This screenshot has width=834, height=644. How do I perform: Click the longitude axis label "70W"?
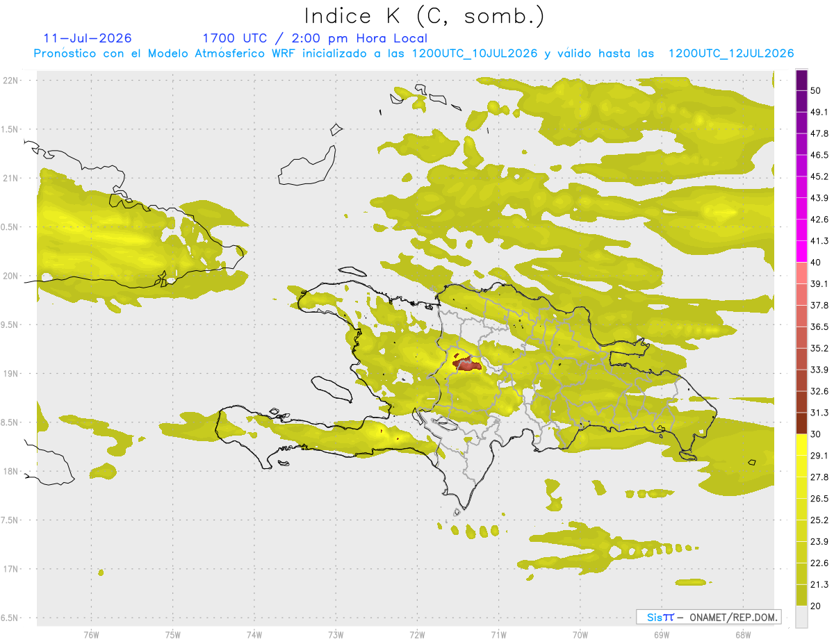coord(580,635)
